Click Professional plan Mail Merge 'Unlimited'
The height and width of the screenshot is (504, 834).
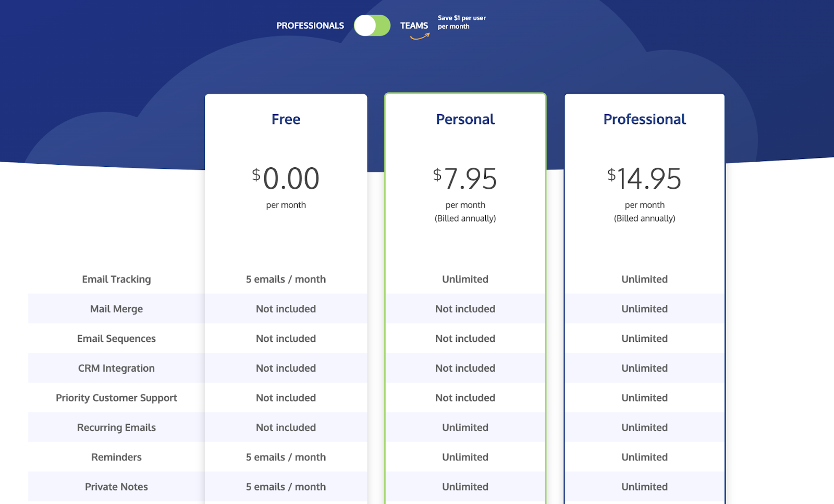(645, 309)
